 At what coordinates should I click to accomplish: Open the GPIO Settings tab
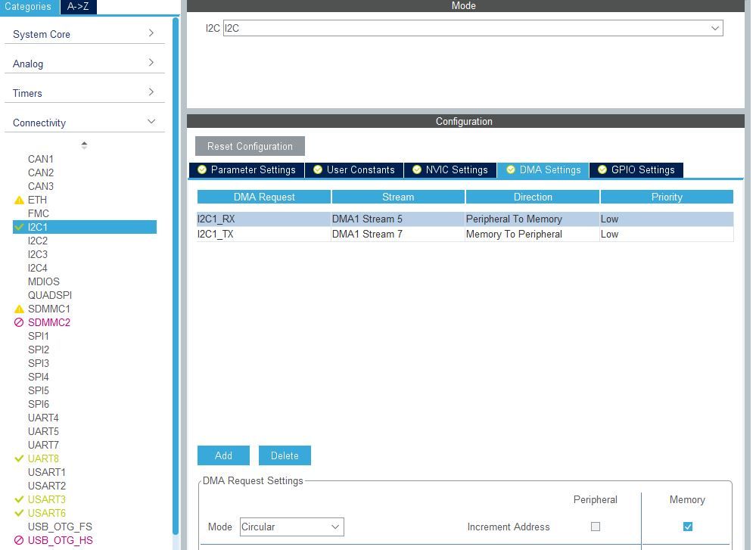point(636,169)
